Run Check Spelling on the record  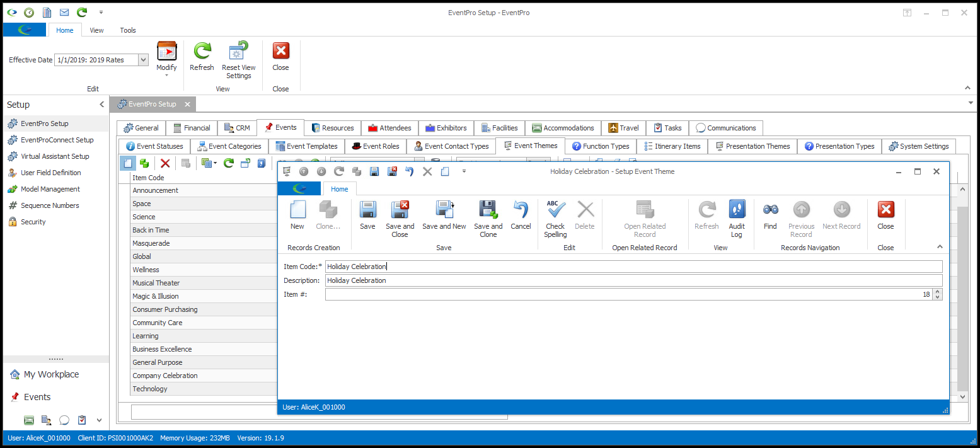(556, 219)
